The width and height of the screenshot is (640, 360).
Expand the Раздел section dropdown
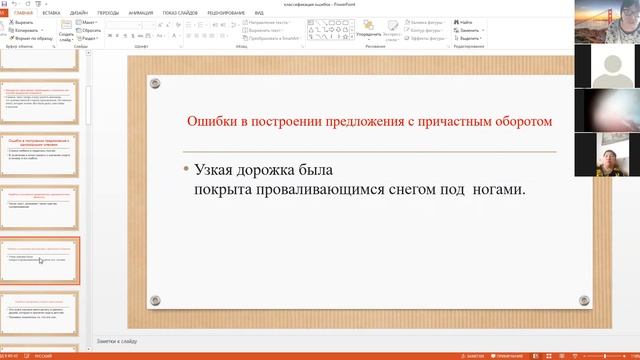pos(87,38)
